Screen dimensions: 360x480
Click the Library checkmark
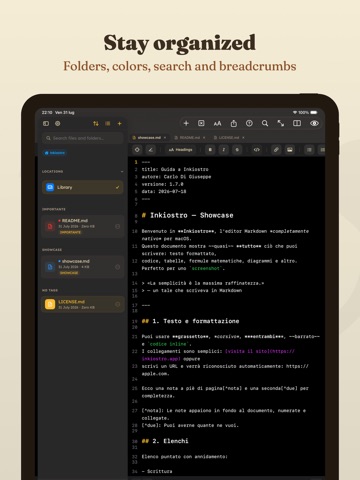click(x=117, y=187)
